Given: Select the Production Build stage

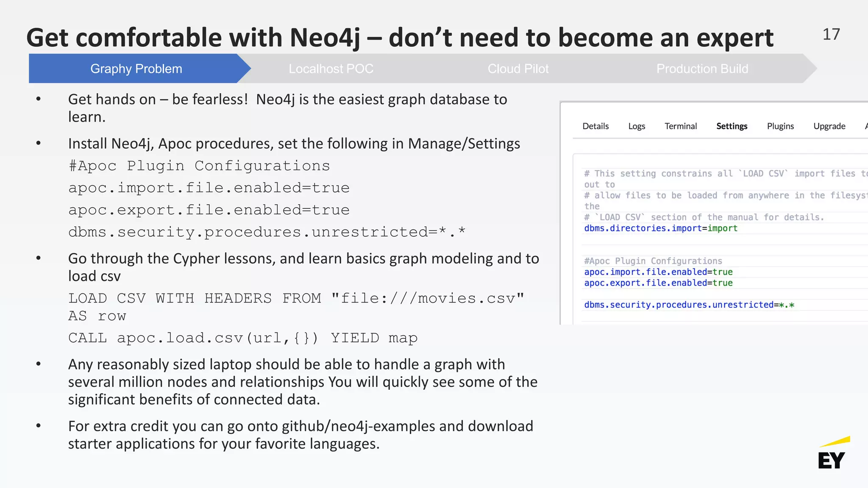Looking at the screenshot, I should tap(702, 69).
